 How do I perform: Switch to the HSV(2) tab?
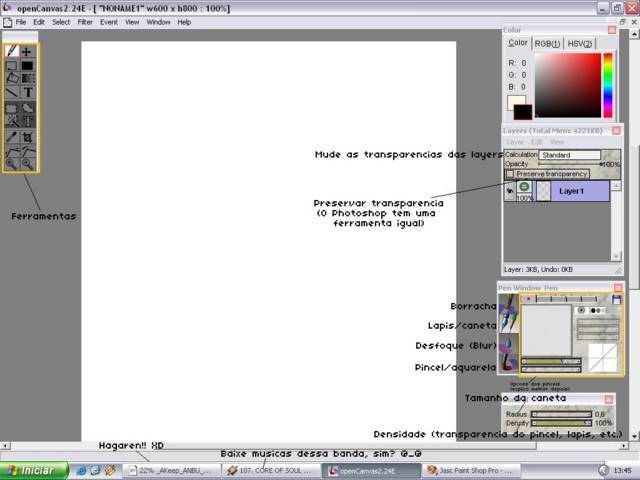[x=580, y=44]
